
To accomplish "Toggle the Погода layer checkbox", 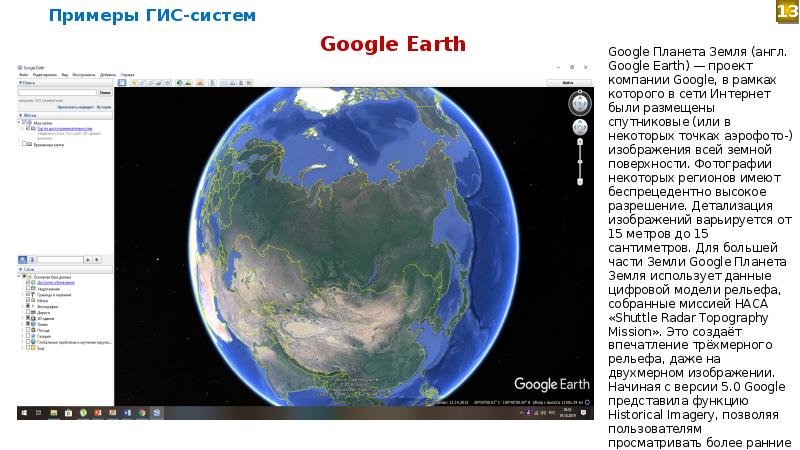I will pos(27,330).
